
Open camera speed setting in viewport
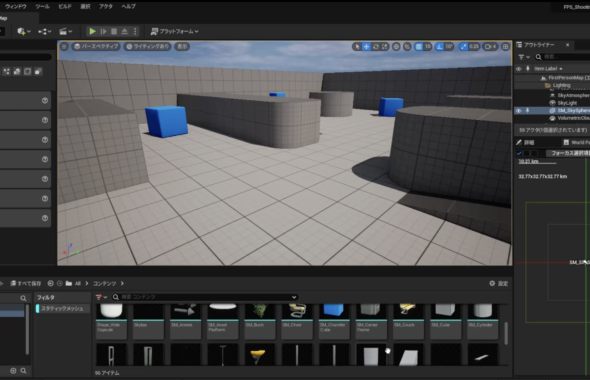tap(491, 47)
